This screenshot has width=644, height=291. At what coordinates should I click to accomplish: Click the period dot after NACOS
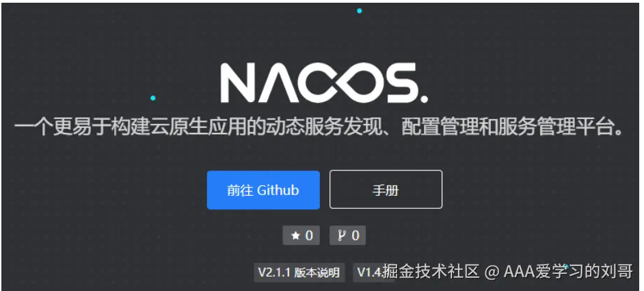(424, 99)
